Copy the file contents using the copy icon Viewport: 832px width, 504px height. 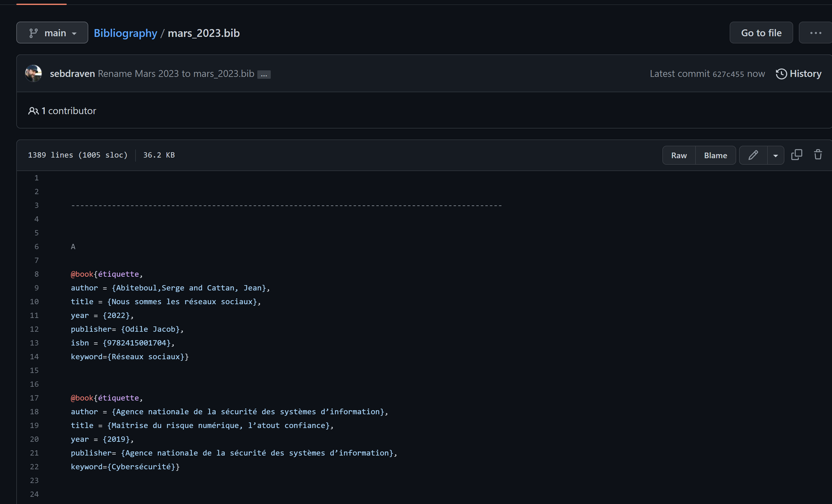(x=797, y=155)
